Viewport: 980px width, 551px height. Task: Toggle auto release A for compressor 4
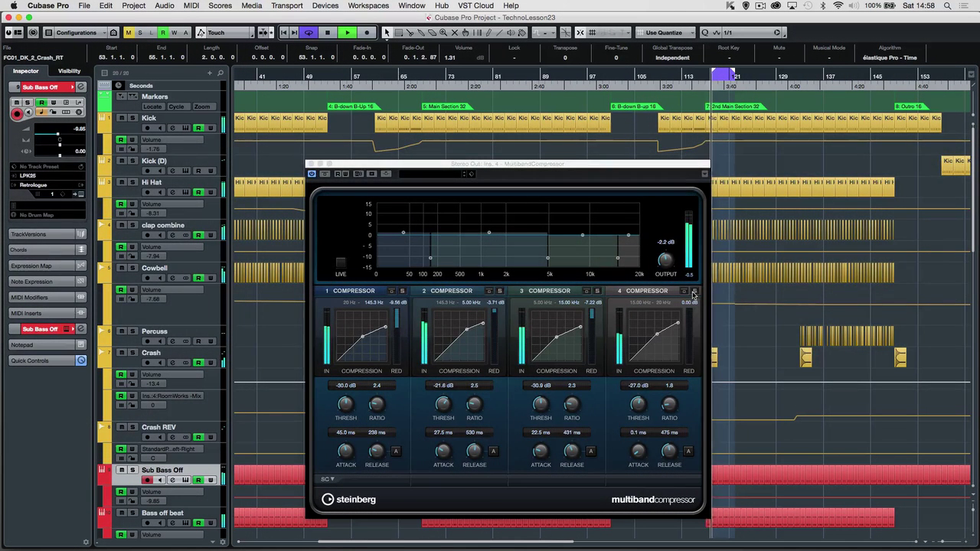688,452
